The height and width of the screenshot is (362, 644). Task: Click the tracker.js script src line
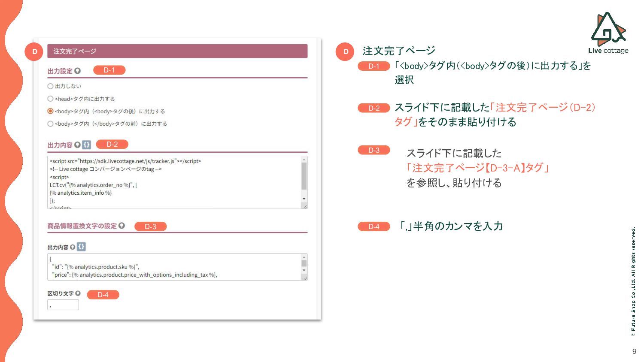(x=125, y=161)
